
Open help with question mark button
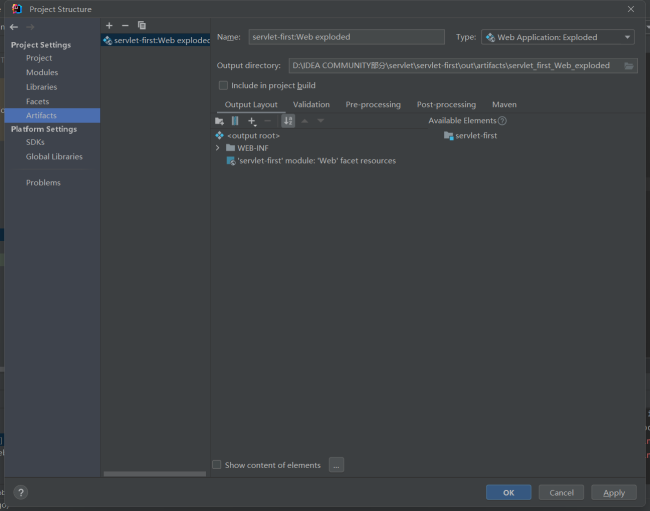coord(21,492)
